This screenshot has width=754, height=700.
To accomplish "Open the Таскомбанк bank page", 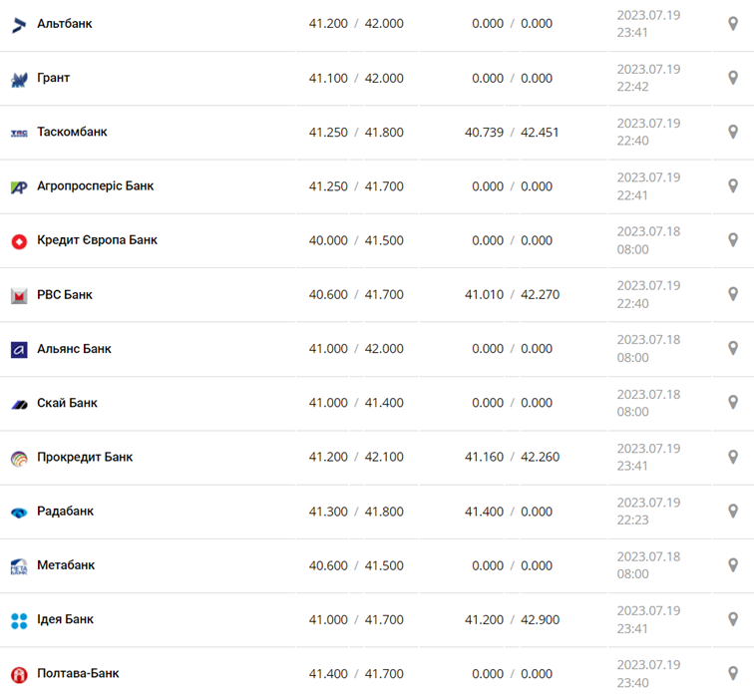I will coord(72,132).
